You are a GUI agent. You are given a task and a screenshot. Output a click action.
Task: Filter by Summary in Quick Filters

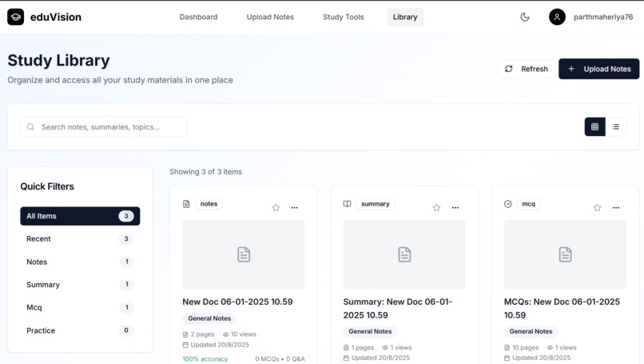(x=80, y=285)
